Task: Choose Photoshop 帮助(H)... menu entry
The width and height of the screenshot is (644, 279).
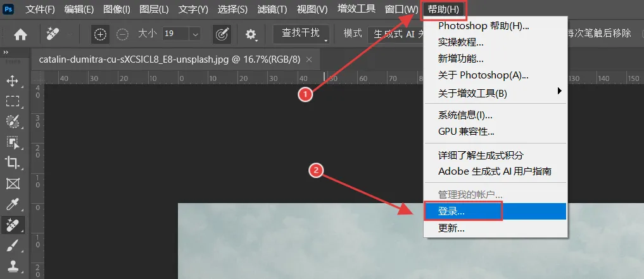Action: [495, 26]
